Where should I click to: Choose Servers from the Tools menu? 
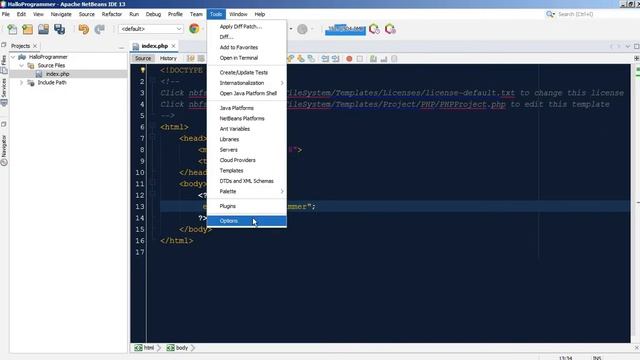click(x=247, y=150)
